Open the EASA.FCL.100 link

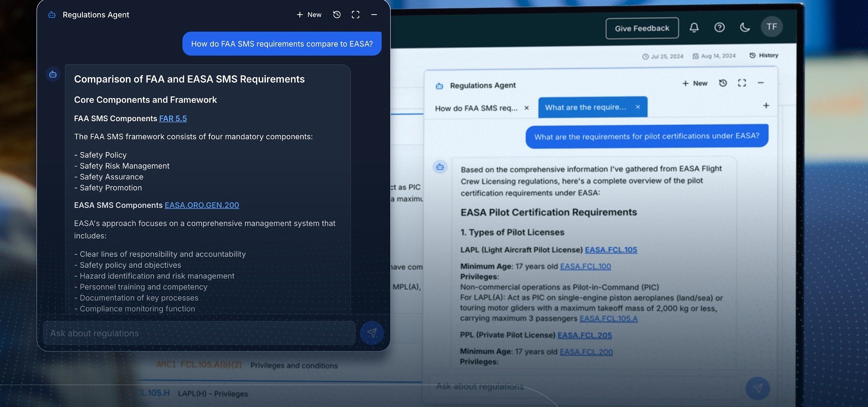(x=585, y=266)
